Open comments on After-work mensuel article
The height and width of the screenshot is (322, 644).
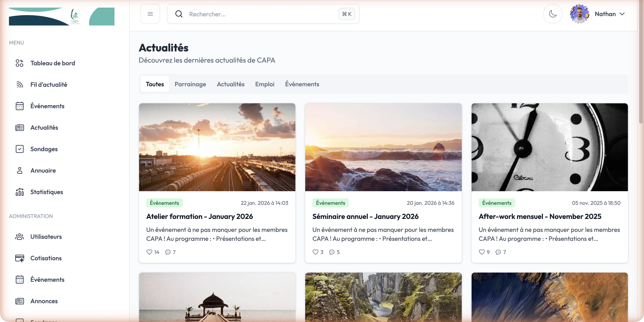pyautogui.click(x=498, y=252)
